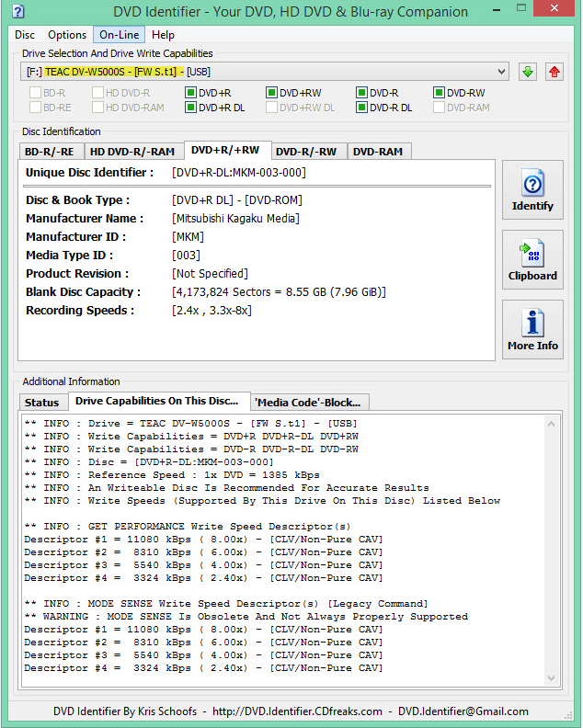583x728 pixels.
Task: Select the DVD+R/+RW tab
Action: pos(226,151)
